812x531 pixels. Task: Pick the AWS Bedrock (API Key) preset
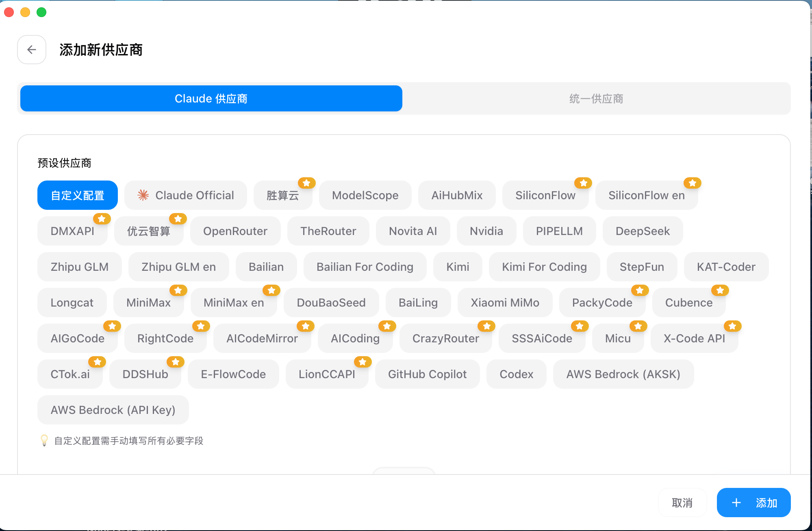click(113, 410)
